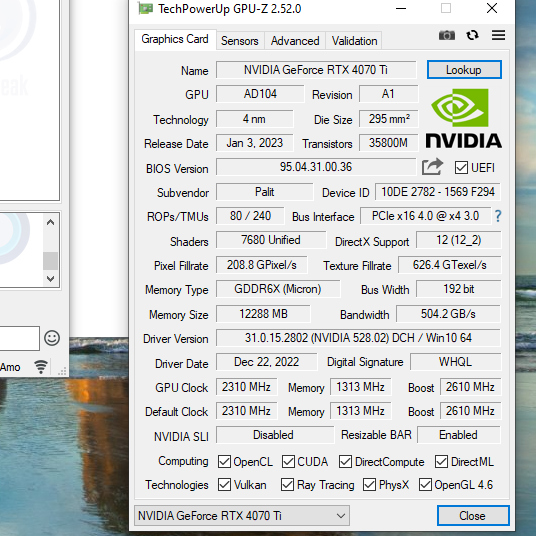The width and height of the screenshot is (536, 536).
Task: Click the Wi-Fi signal icon
Action: (x=41, y=366)
